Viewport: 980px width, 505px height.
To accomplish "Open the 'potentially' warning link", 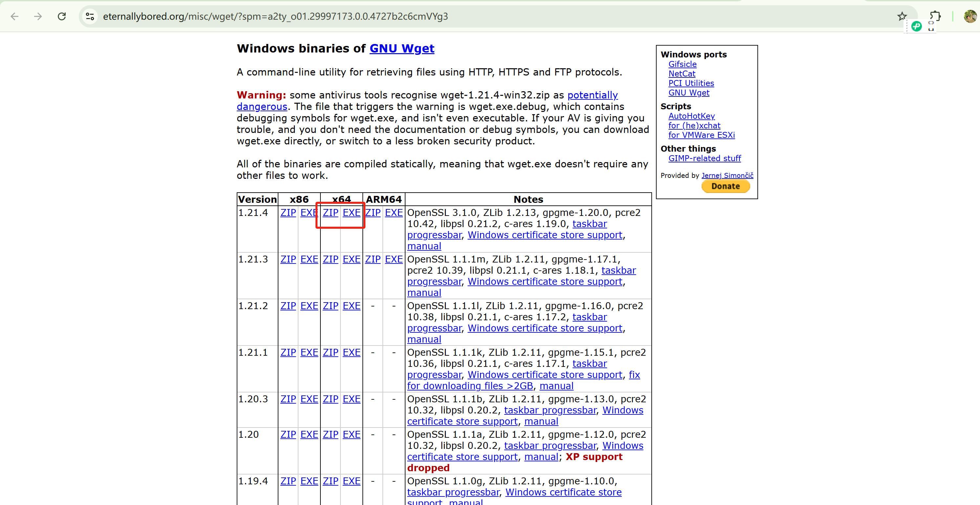I will coord(592,95).
